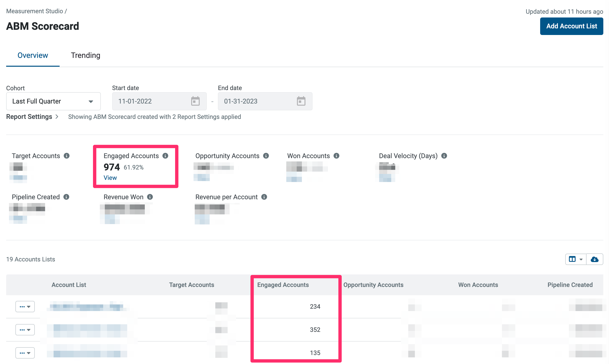
Task: Sort by Account List column header
Action: 69,285
